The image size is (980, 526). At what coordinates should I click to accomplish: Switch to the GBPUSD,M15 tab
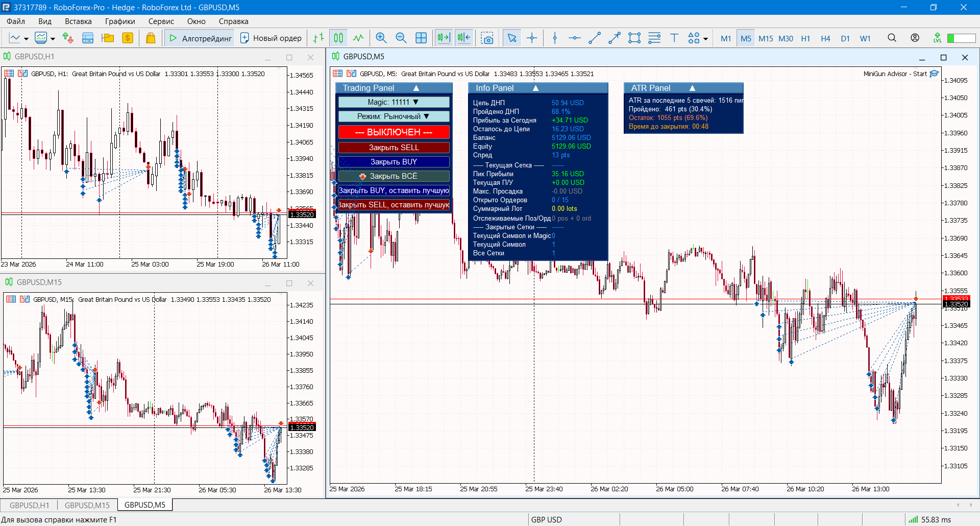click(87, 505)
